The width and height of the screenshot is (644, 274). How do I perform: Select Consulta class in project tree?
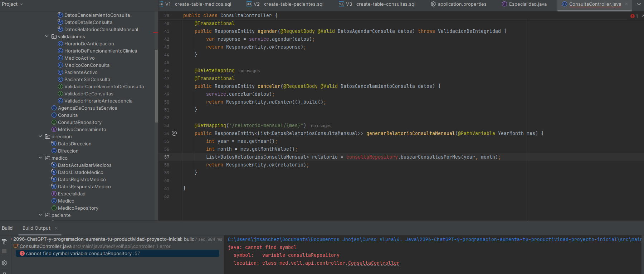tap(68, 115)
